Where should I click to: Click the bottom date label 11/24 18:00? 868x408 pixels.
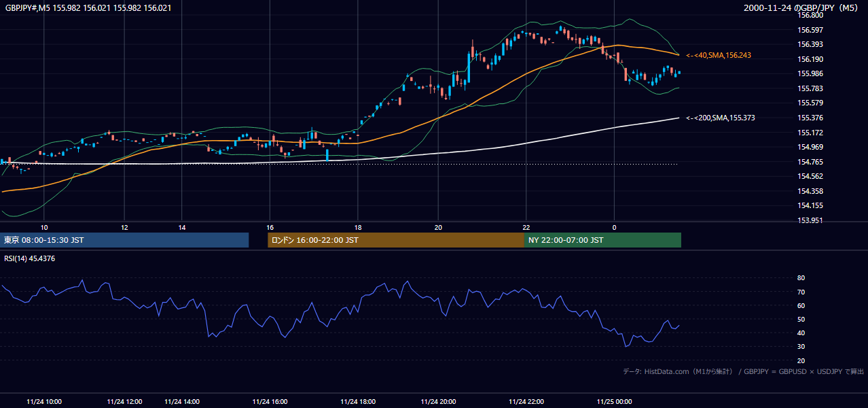point(358,401)
